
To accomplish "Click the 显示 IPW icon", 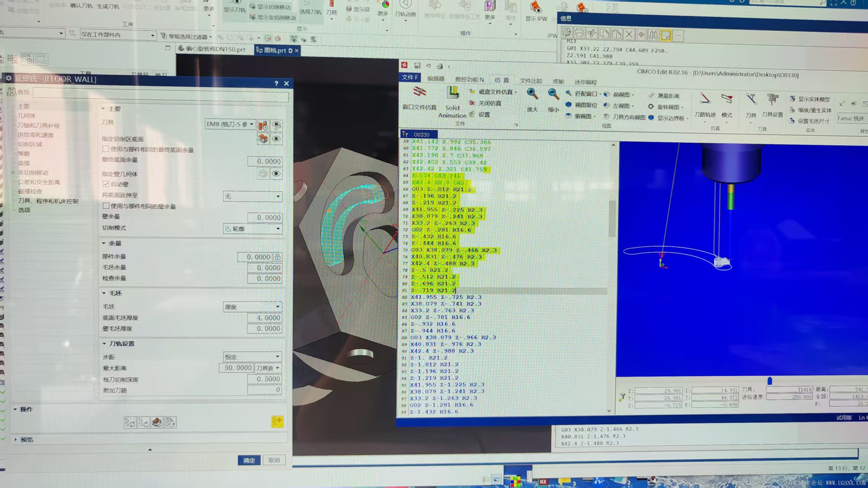I will pyautogui.click(x=536, y=8).
